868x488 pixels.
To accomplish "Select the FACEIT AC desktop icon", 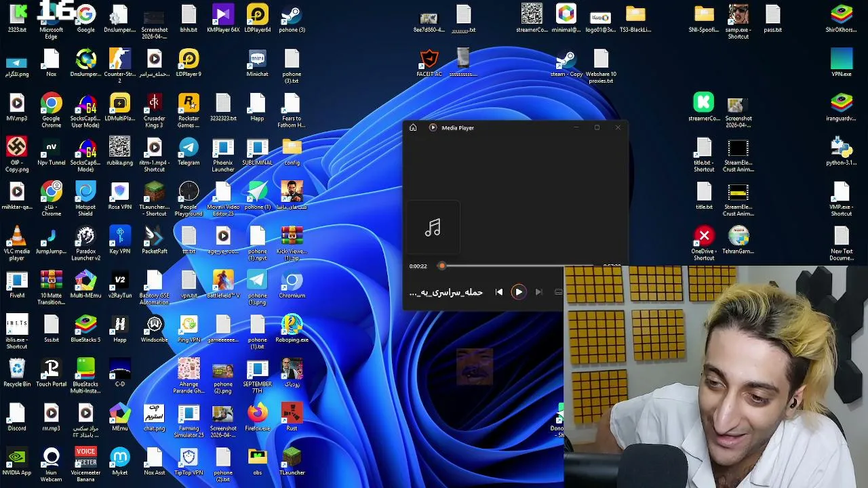I will click(429, 62).
